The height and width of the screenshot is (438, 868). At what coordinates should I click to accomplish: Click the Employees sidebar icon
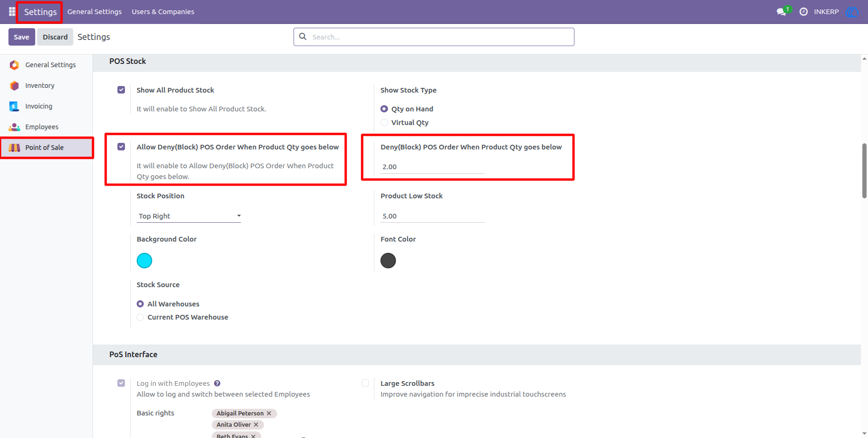click(x=15, y=127)
